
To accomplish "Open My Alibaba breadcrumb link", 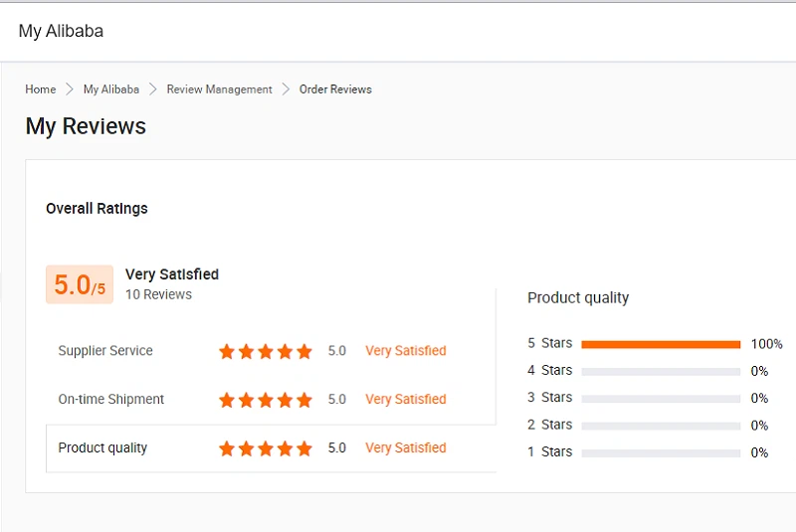I will 111,89.
